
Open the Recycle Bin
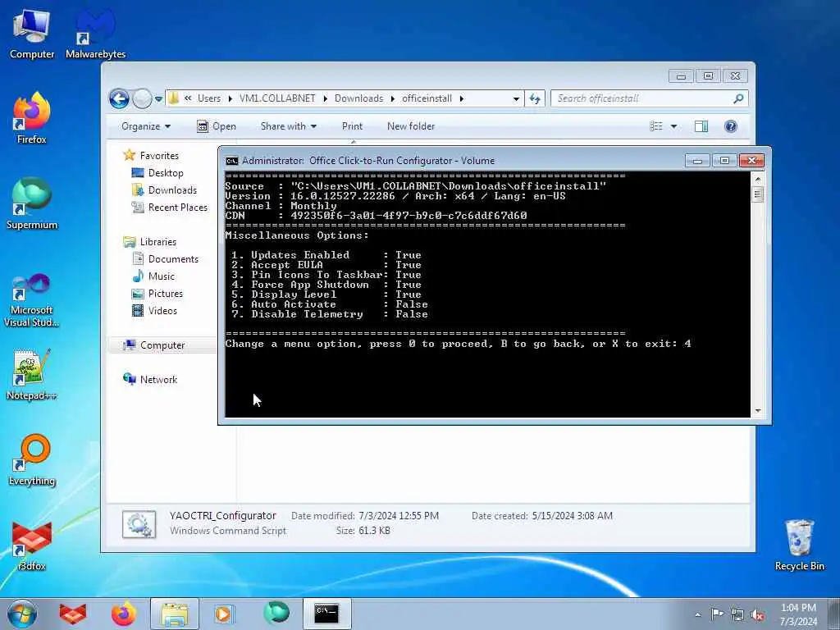(799, 546)
